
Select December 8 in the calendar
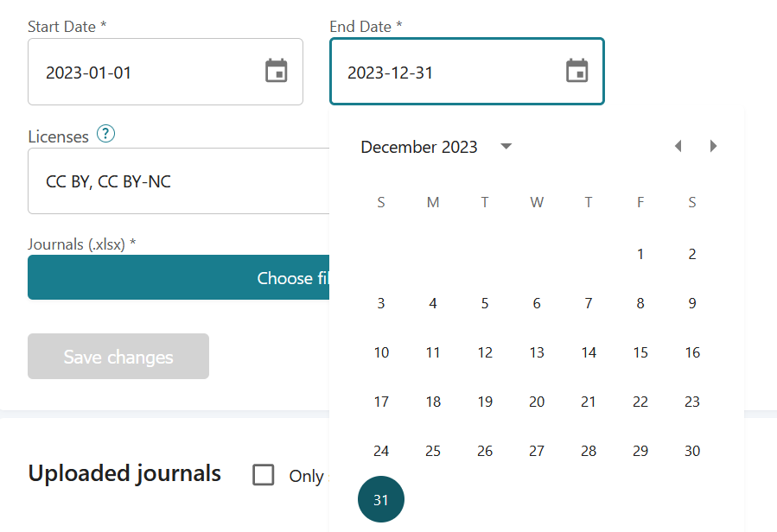click(640, 302)
